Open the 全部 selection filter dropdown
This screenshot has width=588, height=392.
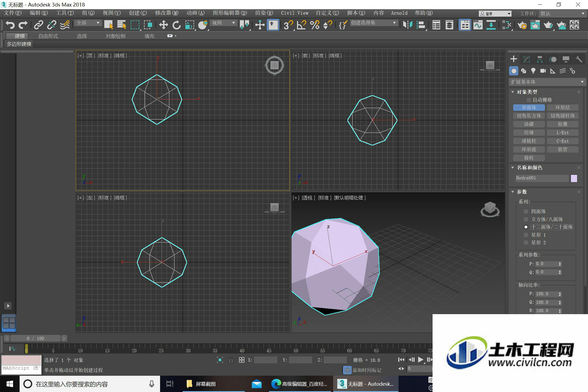click(x=88, y=23)
